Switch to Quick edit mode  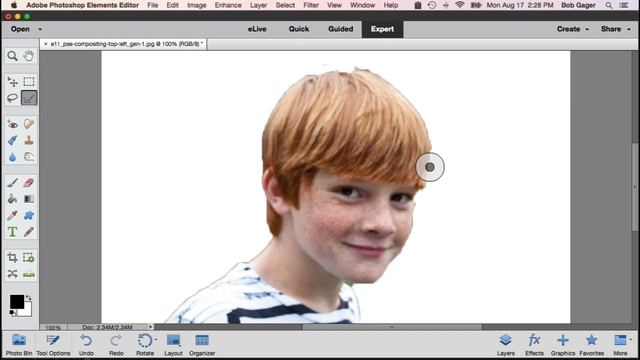(x=299, y=29)
